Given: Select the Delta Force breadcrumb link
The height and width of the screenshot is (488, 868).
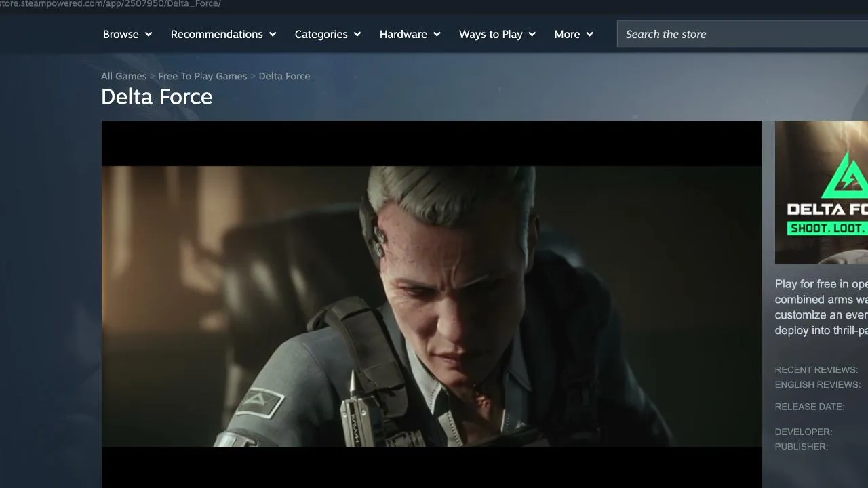Looking at the screenshot, I should tap(284, 76).
